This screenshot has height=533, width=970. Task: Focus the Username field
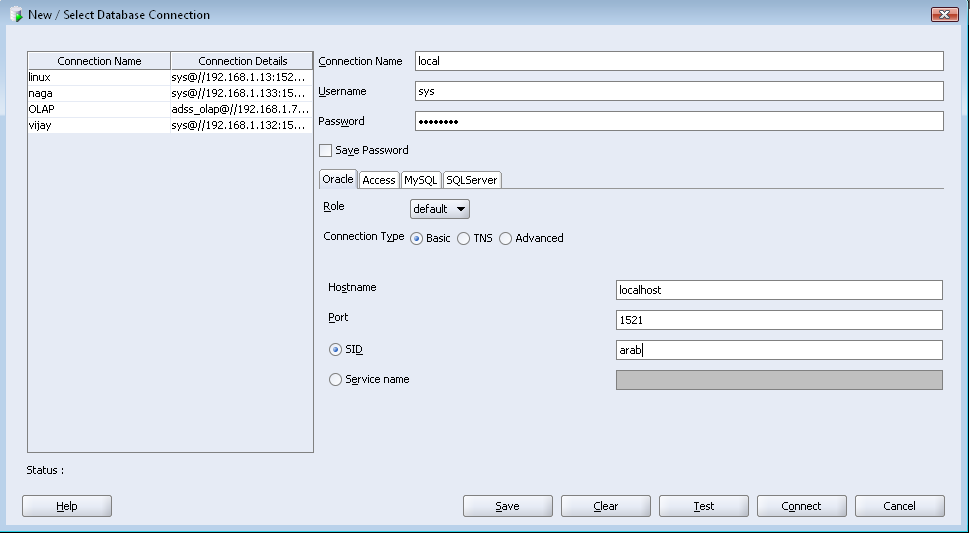click(x=679, y=91)
